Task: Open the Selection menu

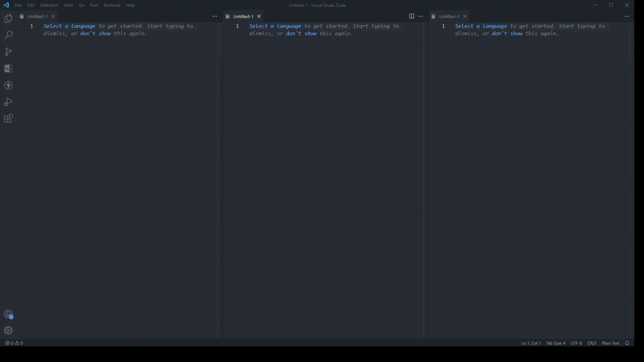Action: tap(49, 5)
